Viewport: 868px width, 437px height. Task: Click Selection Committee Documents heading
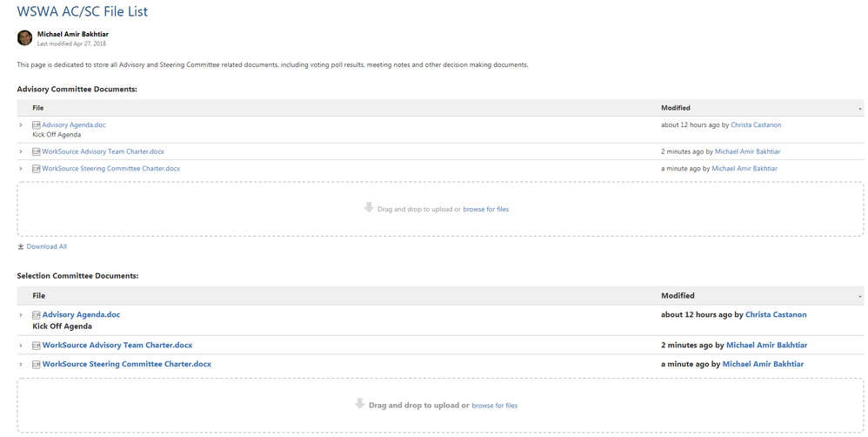pos(77,276)
